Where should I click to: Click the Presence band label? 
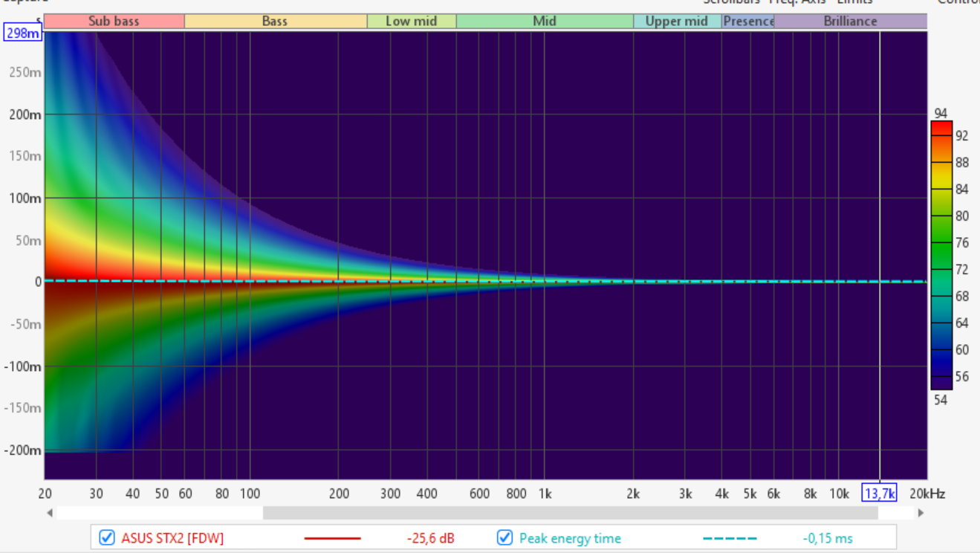click(748, 21)
